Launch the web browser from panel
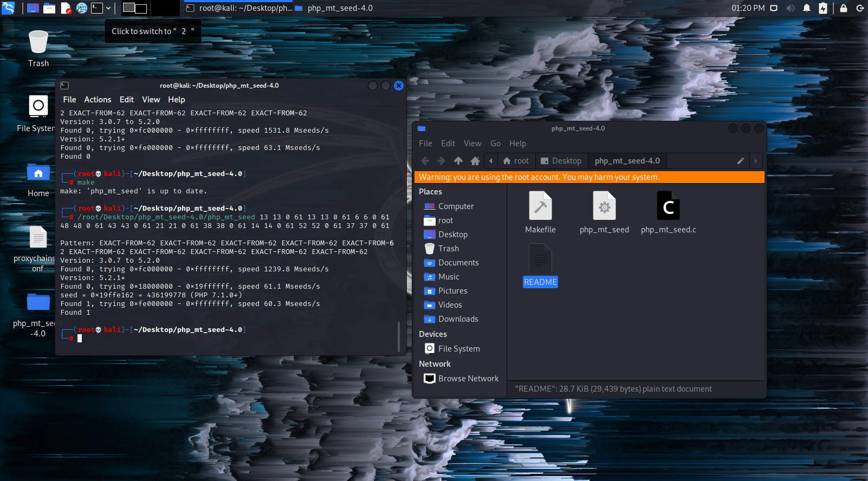Screen dimensions: 868x481 point(82,8)
